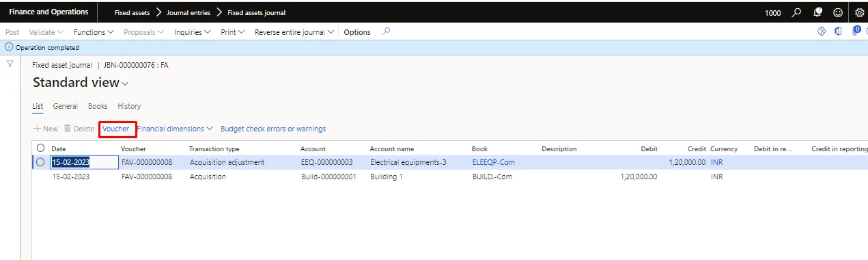Expand the Proposals menu

coord(144,32)
